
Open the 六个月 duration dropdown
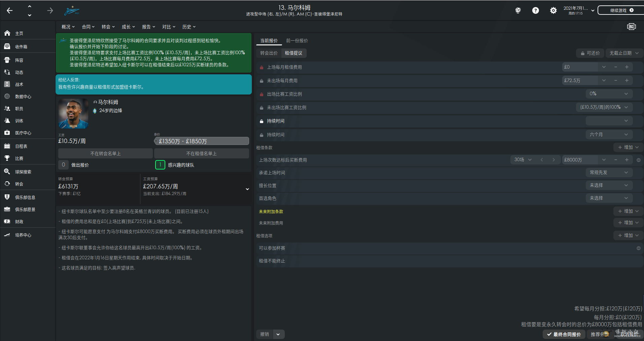click(609, 135)
